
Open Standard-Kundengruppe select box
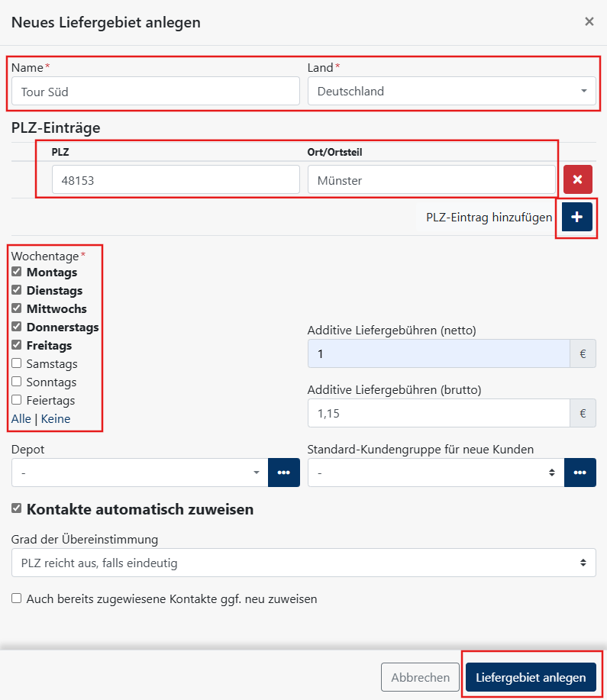(x=435, y=473)
